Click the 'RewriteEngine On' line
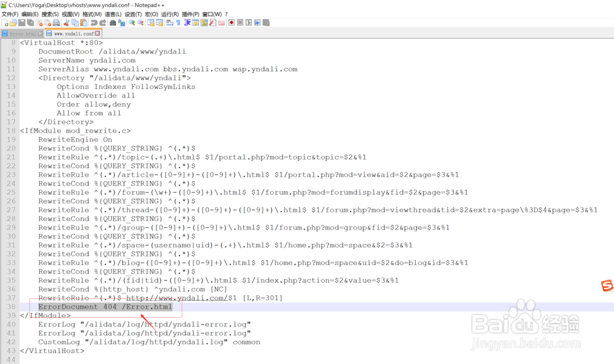 (75, 140)
